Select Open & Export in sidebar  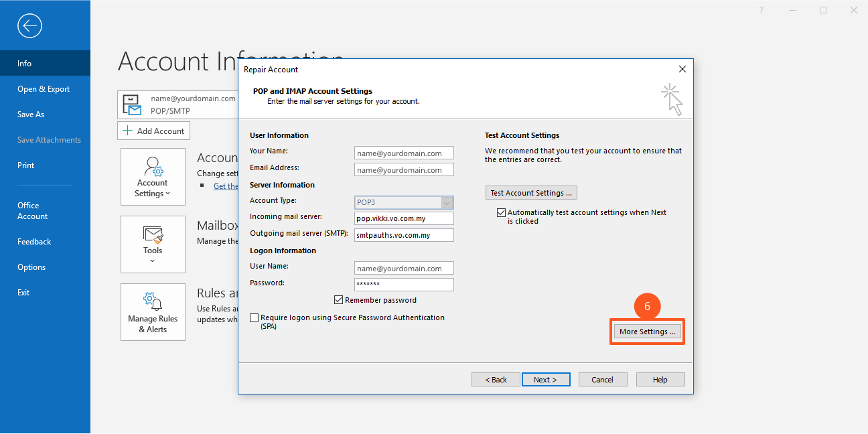pos(44,89)
